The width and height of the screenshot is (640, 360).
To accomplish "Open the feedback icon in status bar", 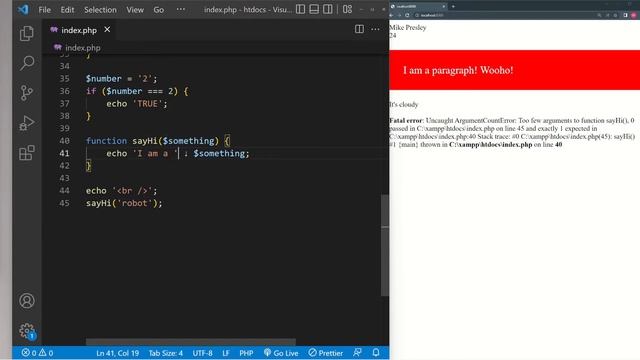I will click(x=357, y=353).
